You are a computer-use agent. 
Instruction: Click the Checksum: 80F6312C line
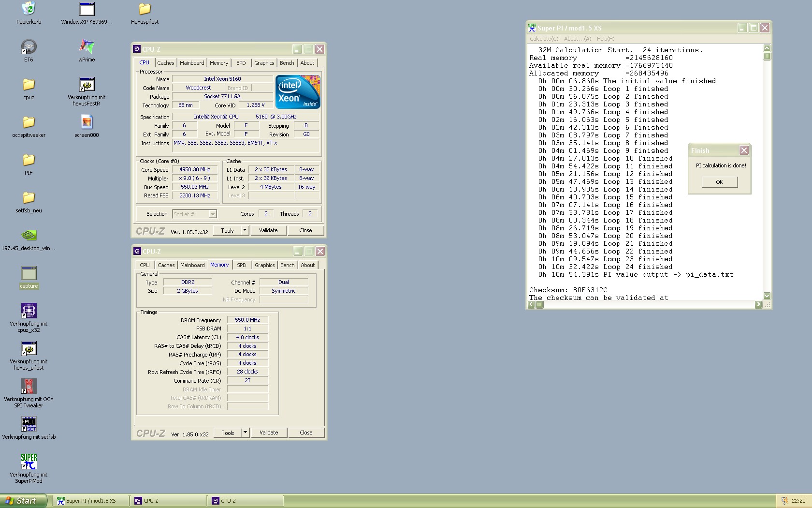click(x=568, y=290)
